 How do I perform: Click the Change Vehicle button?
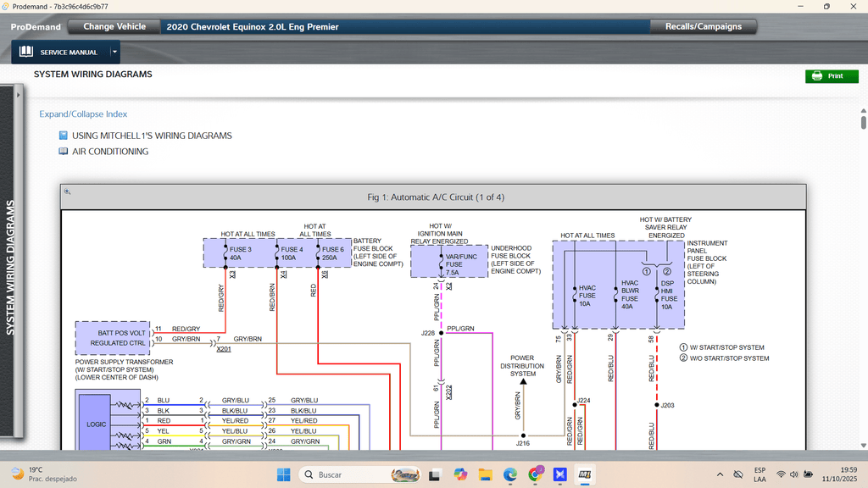(114, 26)
